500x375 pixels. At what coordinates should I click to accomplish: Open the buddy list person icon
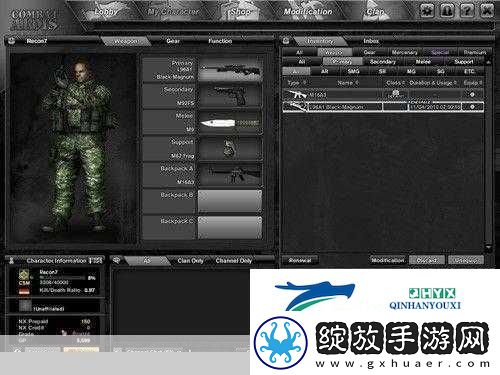click(x=447, y=11)
